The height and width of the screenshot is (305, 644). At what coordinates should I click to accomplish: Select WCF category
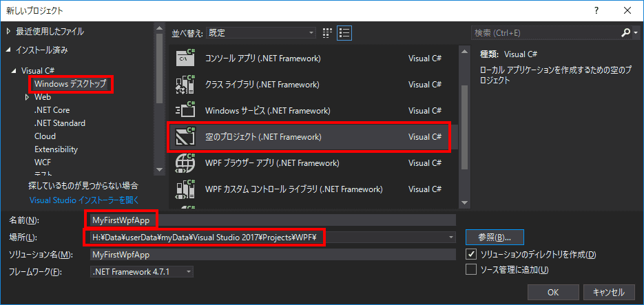coord(43,162)
